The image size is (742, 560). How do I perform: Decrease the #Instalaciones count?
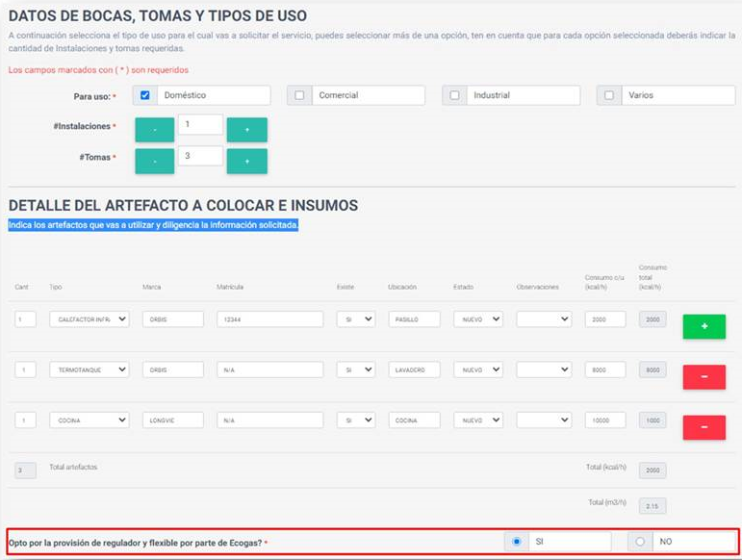click(154, 130)
